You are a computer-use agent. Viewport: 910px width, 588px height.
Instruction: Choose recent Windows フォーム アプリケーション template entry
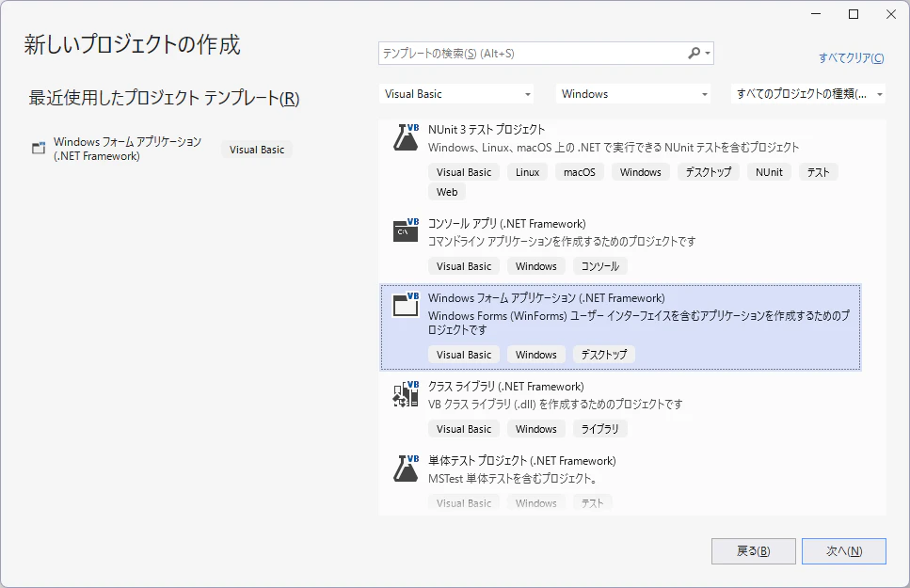pos(161,150)
